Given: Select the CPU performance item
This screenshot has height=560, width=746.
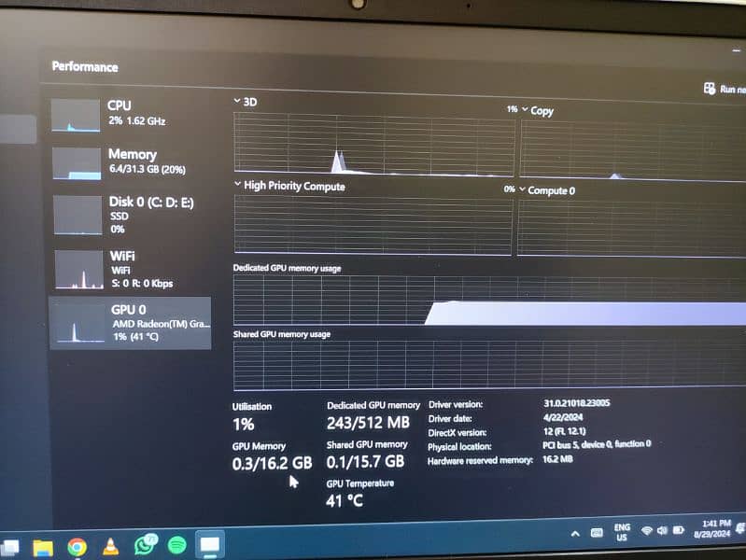Looking at the screenshot, I should point(130,114).
